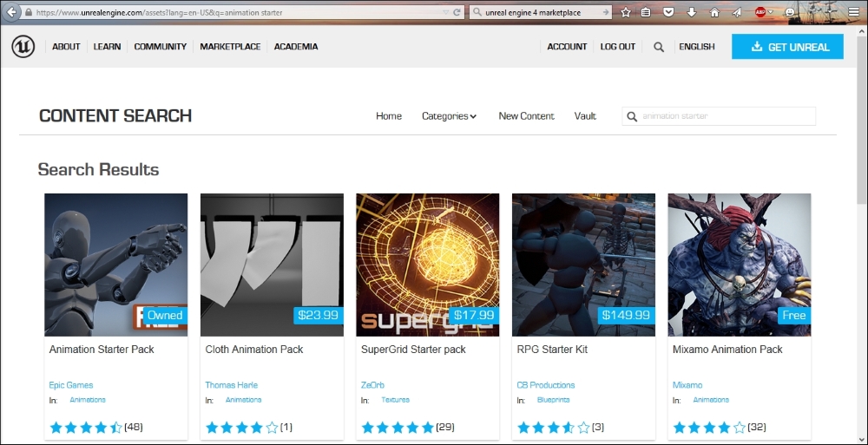Click the $149.99 price tag
This screenshot has width=868, height=445.
click(626, 316)
